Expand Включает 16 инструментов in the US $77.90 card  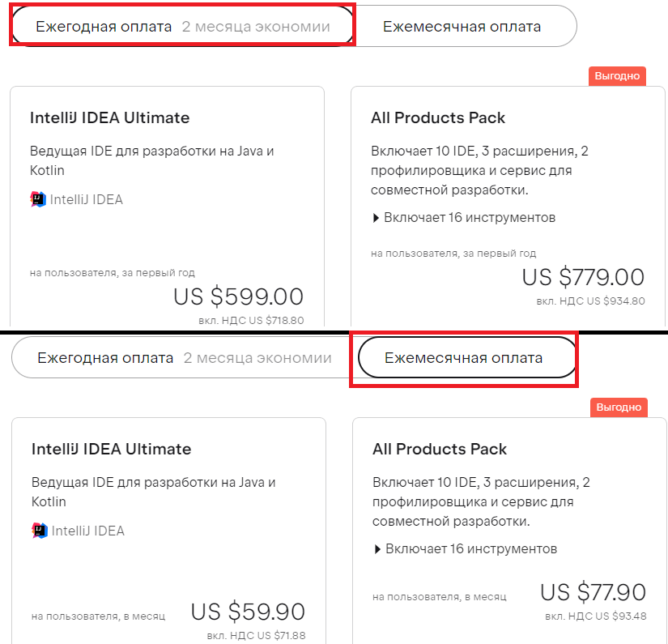pyautogui.click(x=465, y=549)
